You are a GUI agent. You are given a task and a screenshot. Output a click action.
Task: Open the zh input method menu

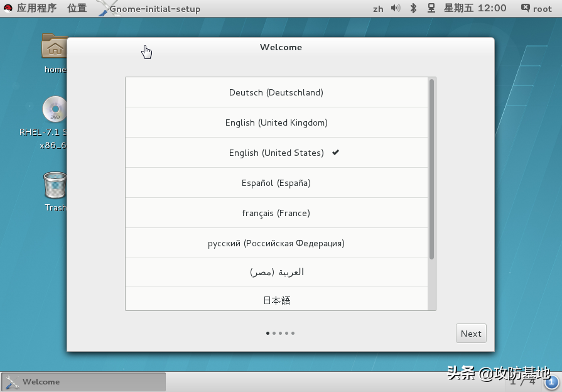378,9
